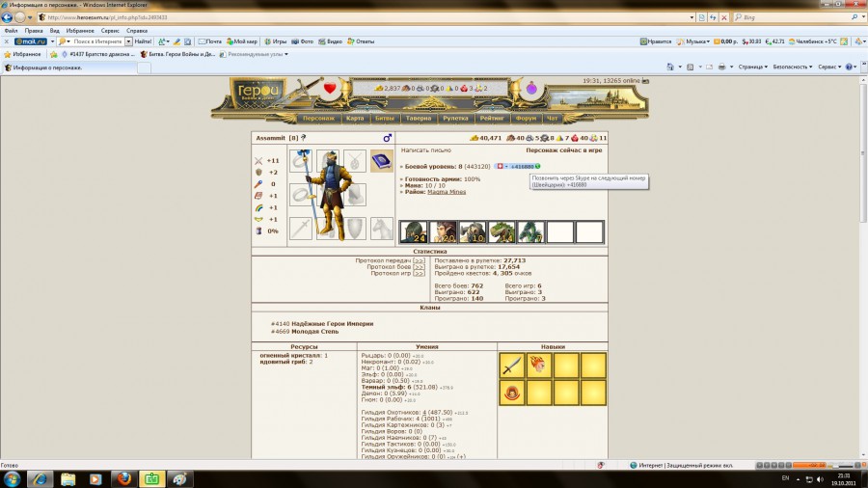
Task: Open the Windows Start button
Action: point(11,478)
